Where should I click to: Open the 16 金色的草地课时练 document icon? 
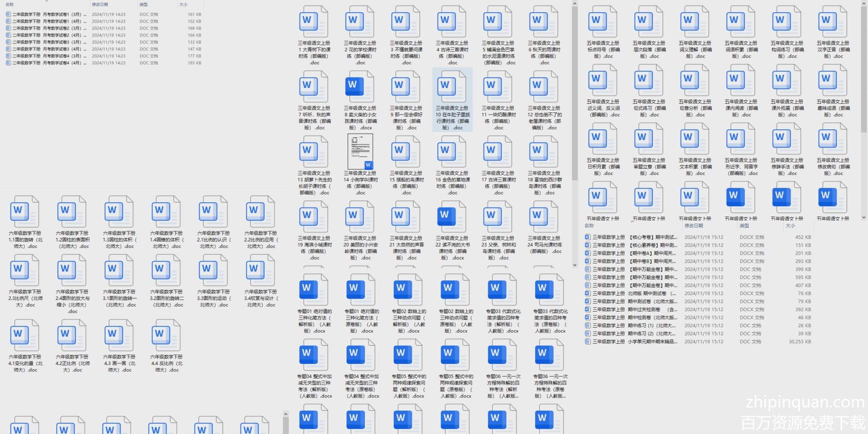coord(452,152)
